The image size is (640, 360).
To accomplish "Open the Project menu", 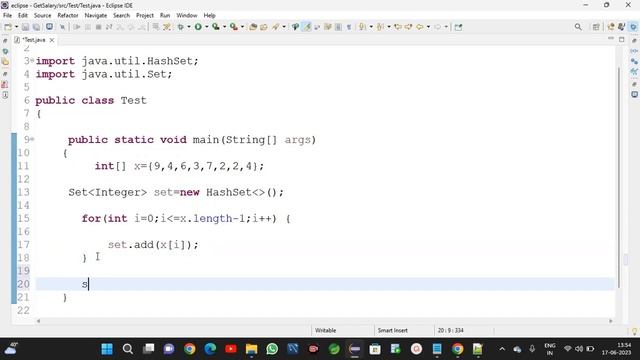I will pos(145,15).
